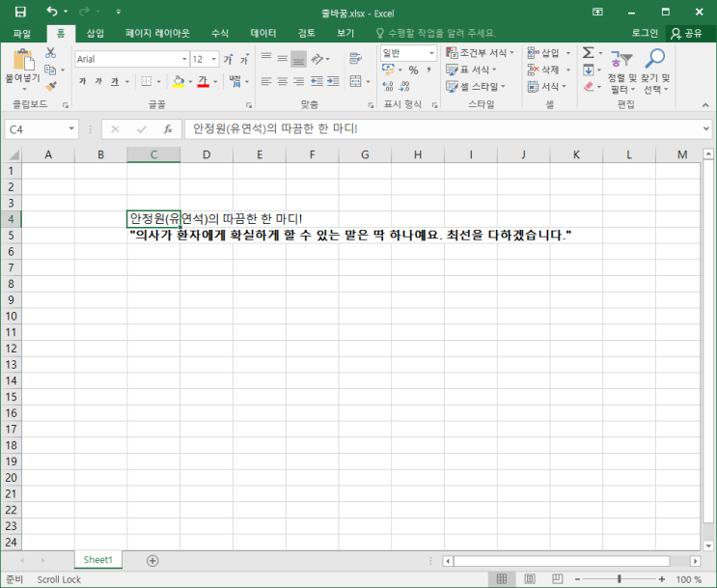Toggle bottom vertical alignment
The image size is (717, 588).
[x=298, y=58]
